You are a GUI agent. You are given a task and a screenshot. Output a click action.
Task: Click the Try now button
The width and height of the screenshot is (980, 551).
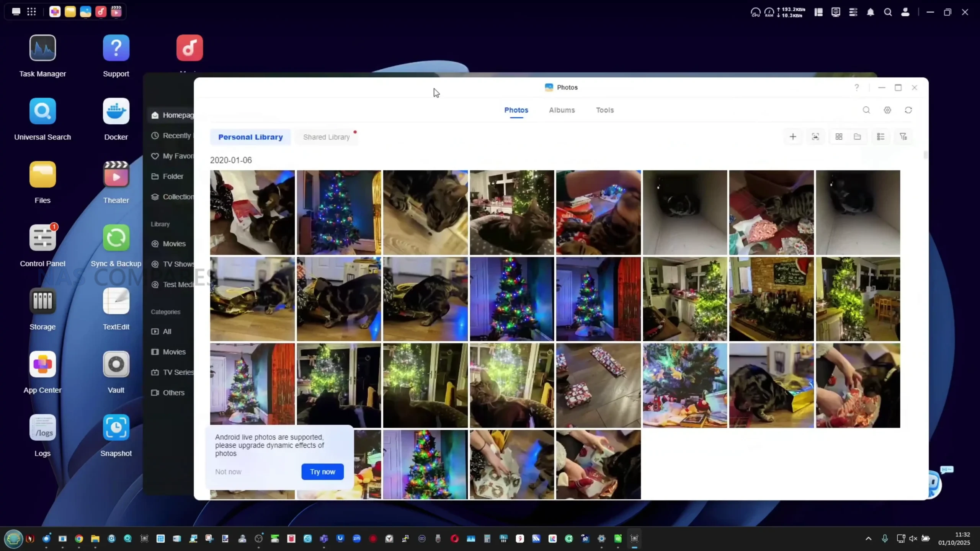coord(322,472)
